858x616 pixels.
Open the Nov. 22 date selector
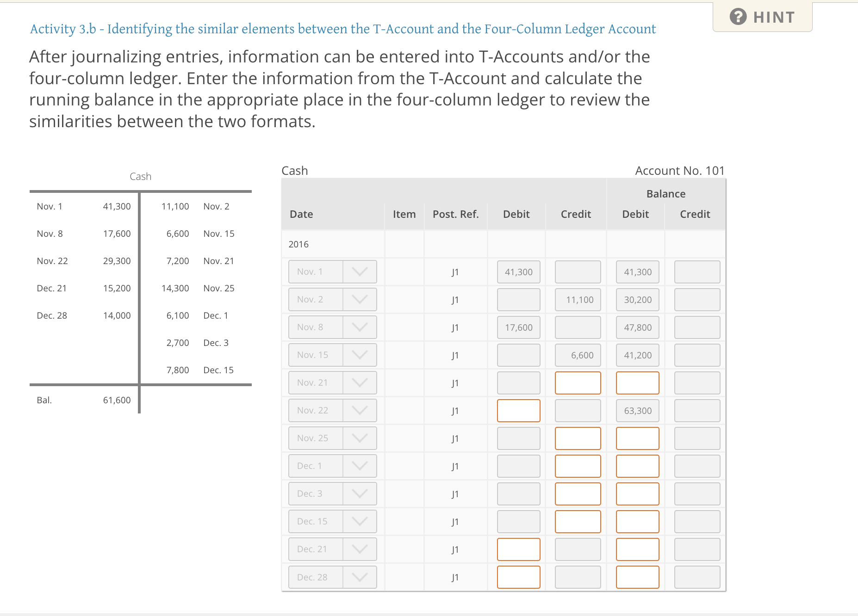click(x=361, y=410)
